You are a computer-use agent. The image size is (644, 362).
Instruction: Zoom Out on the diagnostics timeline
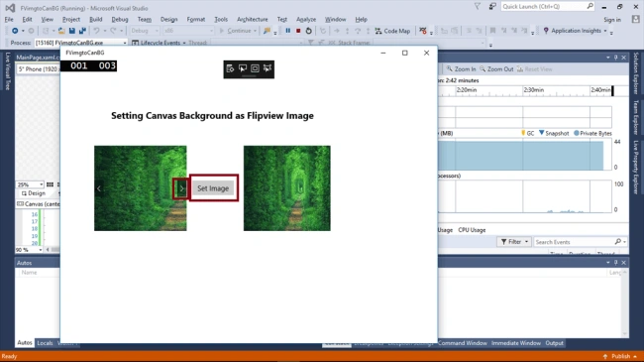496,69
